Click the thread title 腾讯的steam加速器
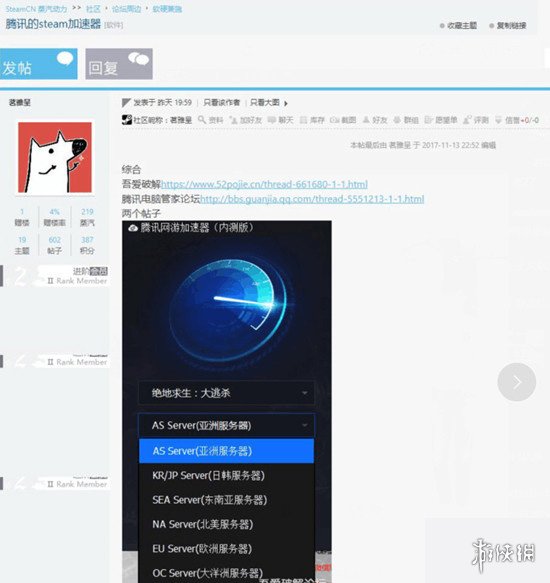The image size is (550, 583). click(x=53, y=24)
